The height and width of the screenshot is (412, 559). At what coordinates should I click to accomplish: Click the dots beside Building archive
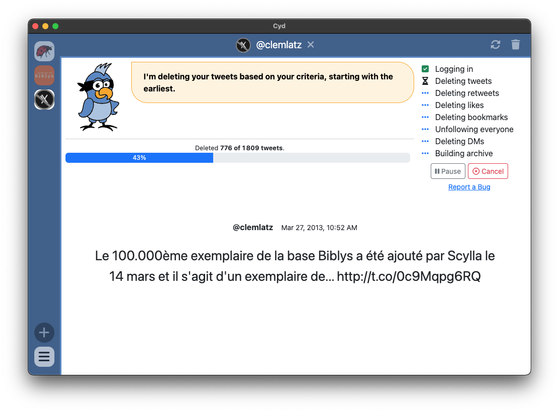point(425,154)
